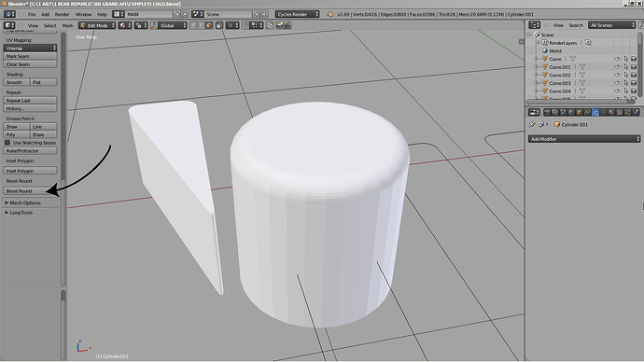Switch to edge select mode
The width and height of the screenshot is (644, 362).
pyautogui.click(x=201, y=25)
